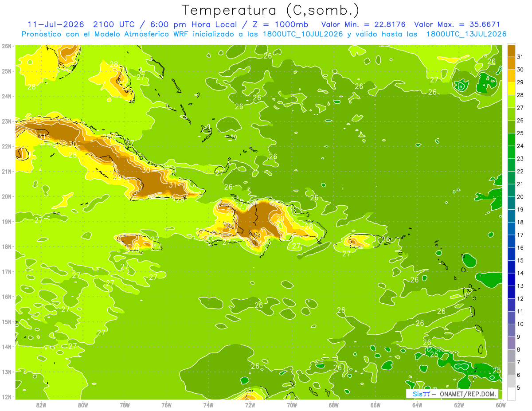This screenshot has width=532, height=411.
Task: Click the color bar label '20'
Action: pyautogui.click(x=520, y=197)
